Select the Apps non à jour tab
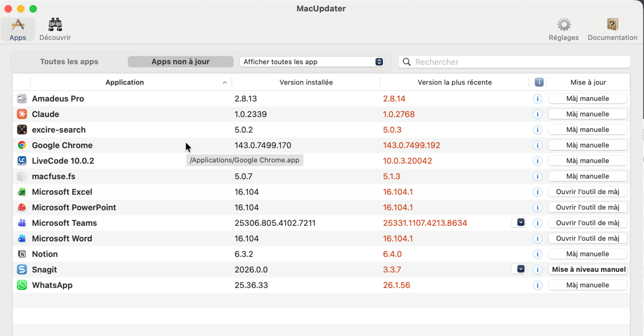Screen dimensions: 644x336 click(x=181, y=62)
